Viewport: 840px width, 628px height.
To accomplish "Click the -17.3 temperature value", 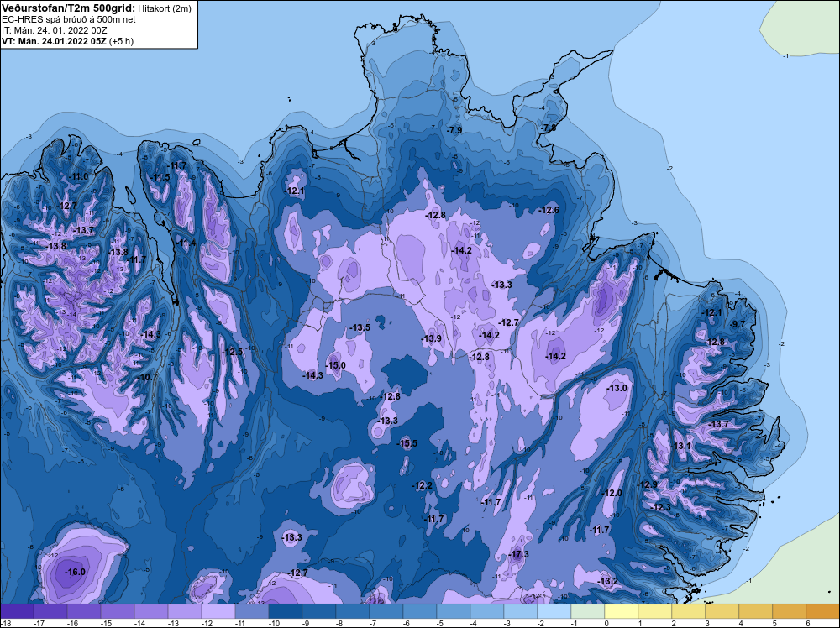I will 519,554.
